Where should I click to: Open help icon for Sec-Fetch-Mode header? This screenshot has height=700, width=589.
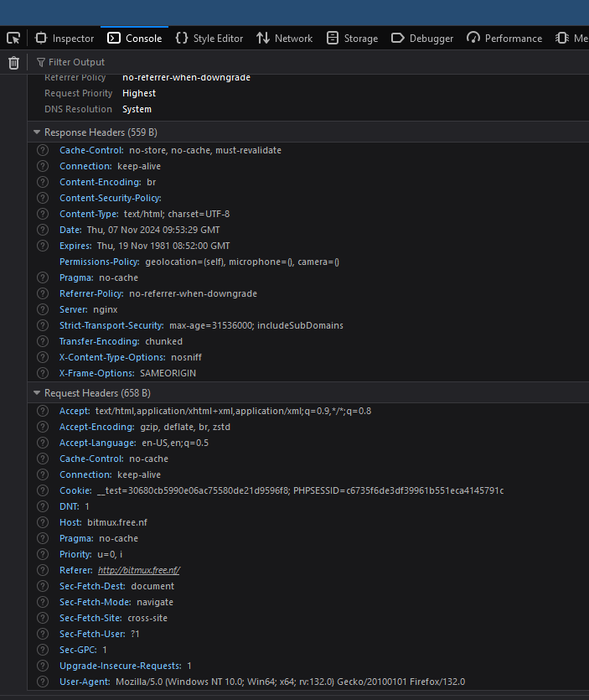point(43,602)
